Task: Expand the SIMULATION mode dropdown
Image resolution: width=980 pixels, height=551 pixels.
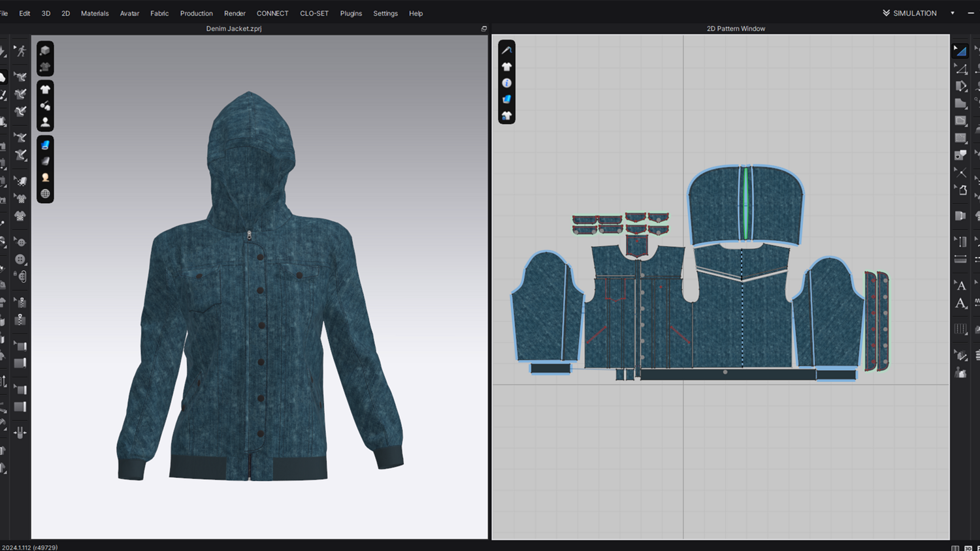Action: (x=914, y=13)
